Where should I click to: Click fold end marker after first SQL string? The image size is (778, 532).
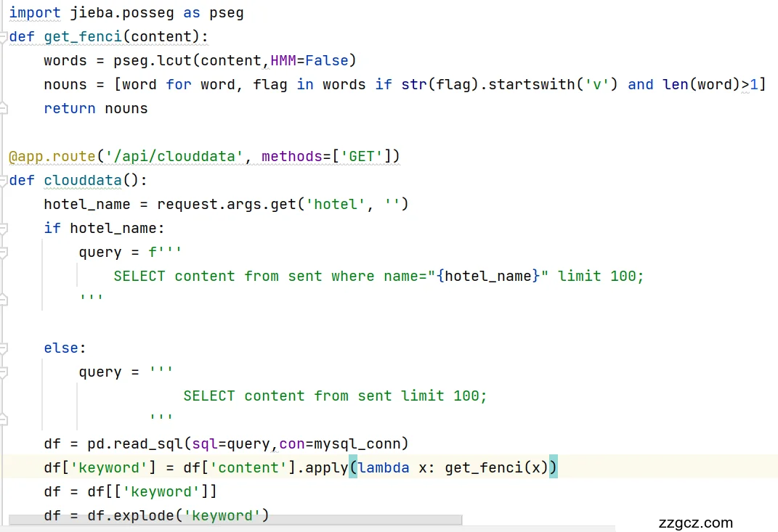pos(4,299)
